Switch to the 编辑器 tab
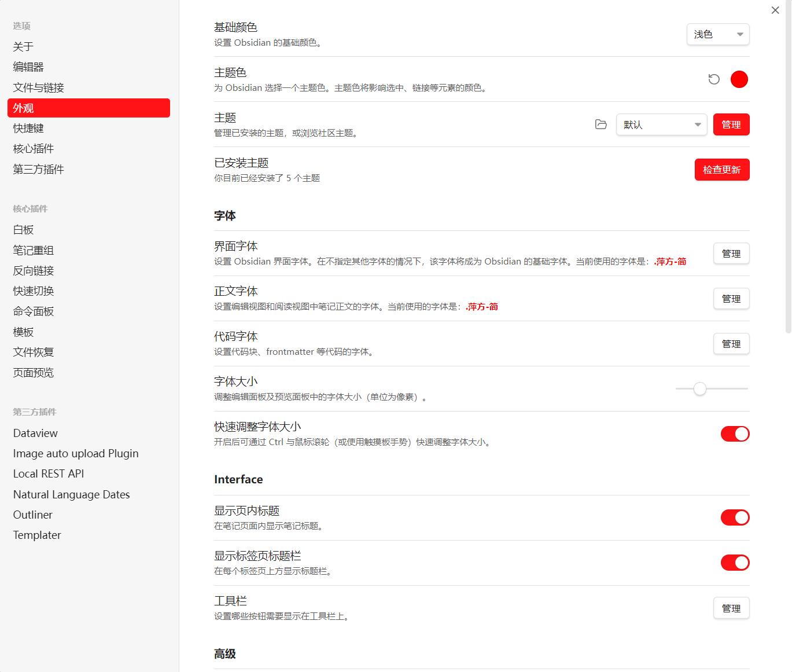Screen dimensions: 792x672 (89, 67)
